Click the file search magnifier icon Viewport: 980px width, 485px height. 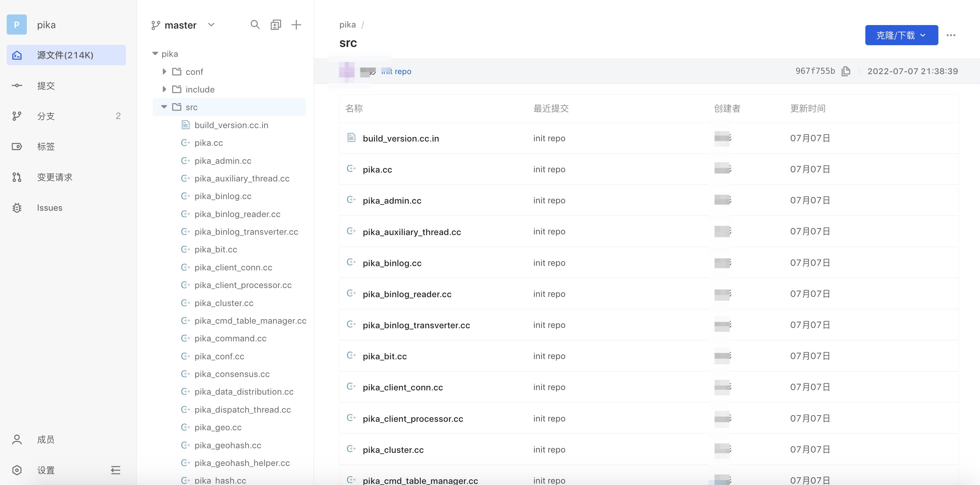[255, 25]
